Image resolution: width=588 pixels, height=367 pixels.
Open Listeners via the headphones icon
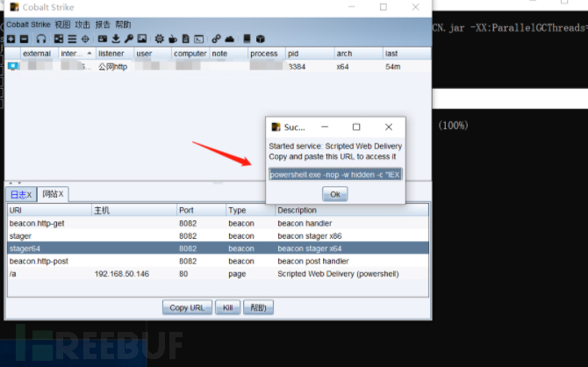point(41,39)
